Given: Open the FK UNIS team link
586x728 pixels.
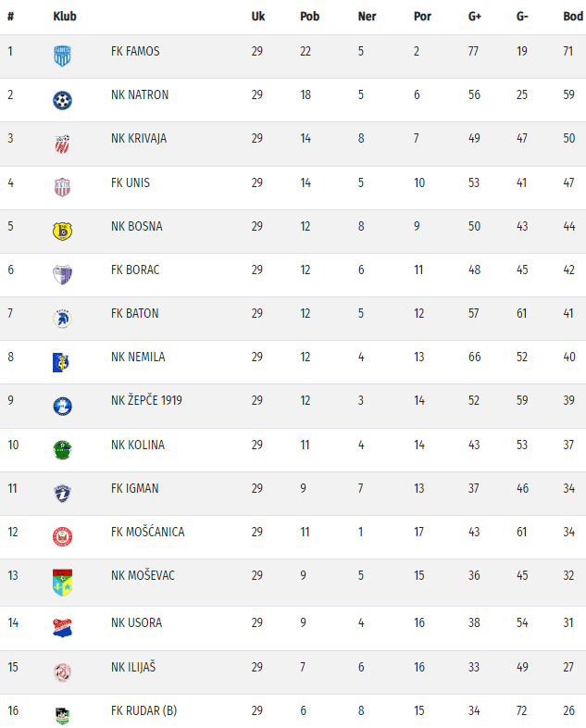Looking at the screenshot, I should (130, 182).
